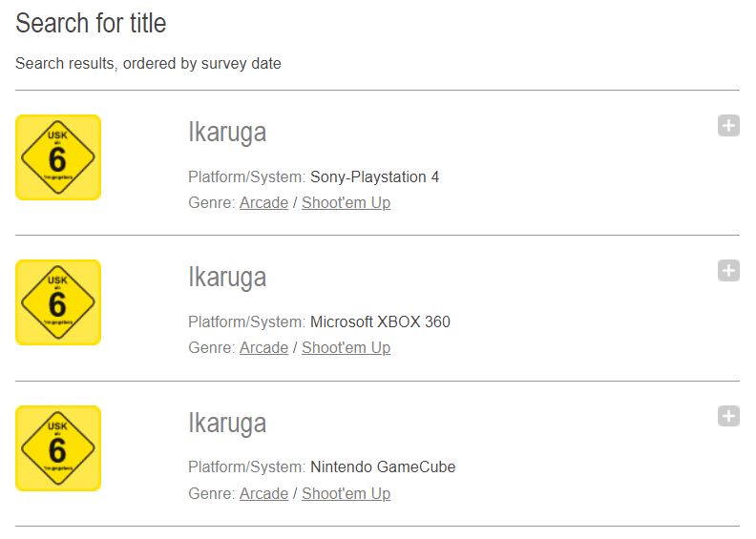Click the Microsoft XBOX 360 platform text

380,321
